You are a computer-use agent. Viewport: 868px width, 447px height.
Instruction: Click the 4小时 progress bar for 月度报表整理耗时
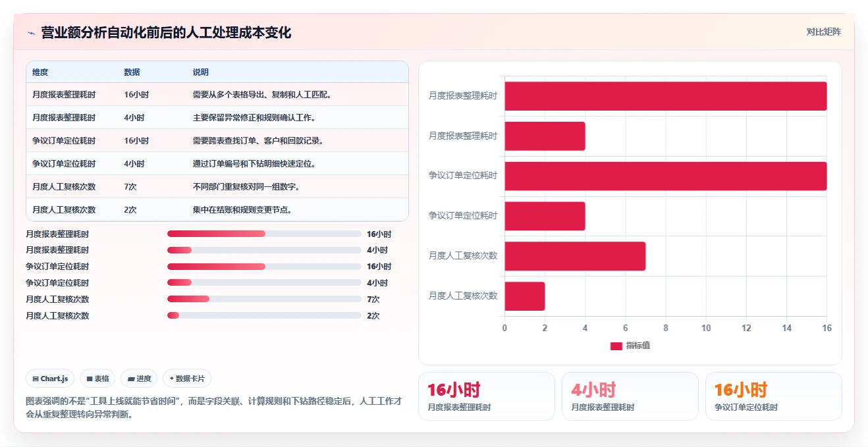click(264, 250)
